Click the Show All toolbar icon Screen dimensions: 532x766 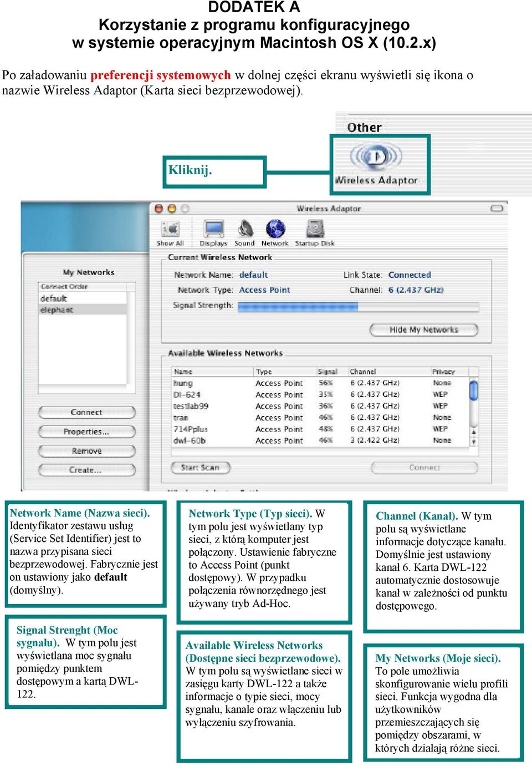click(x=170, y=234)
